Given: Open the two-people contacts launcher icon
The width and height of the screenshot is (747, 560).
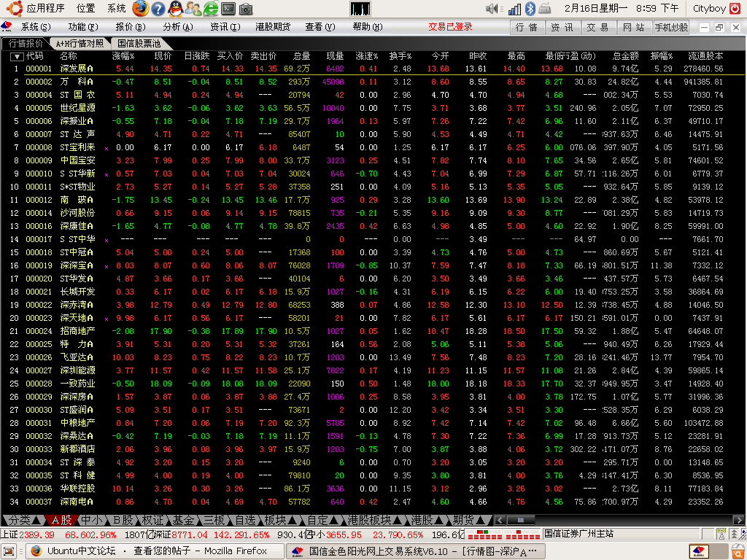Looking at the screenshot, I should (193, 9).
